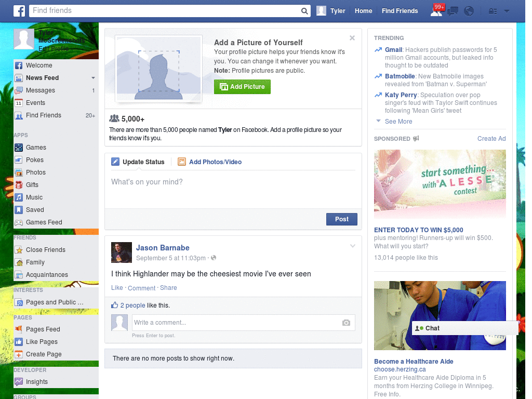Open Home in the top bar

[x=363, y=11]
